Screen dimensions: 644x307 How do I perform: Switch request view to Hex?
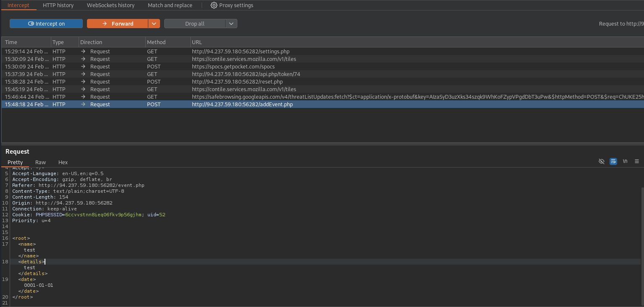pos(63,163)
